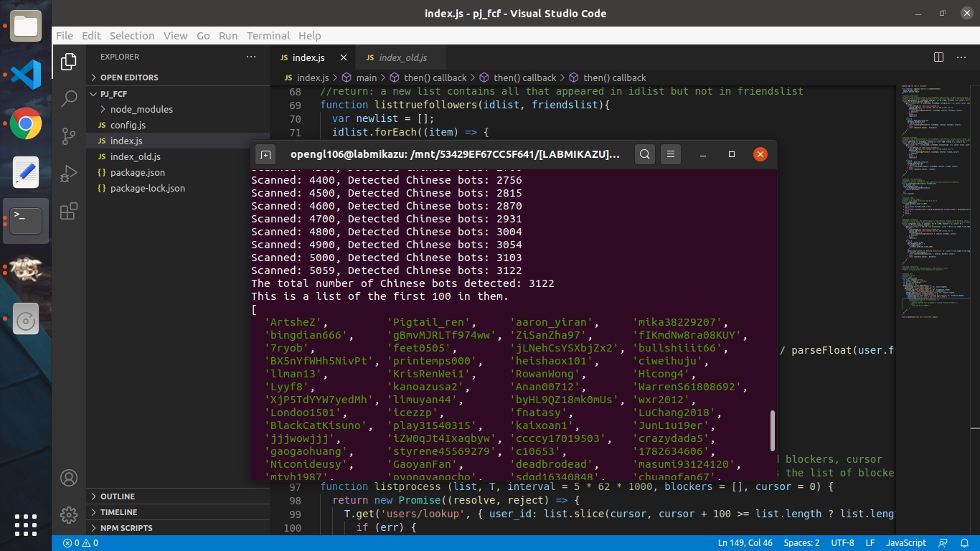Close the index.js editor tab

coord(344,57)
